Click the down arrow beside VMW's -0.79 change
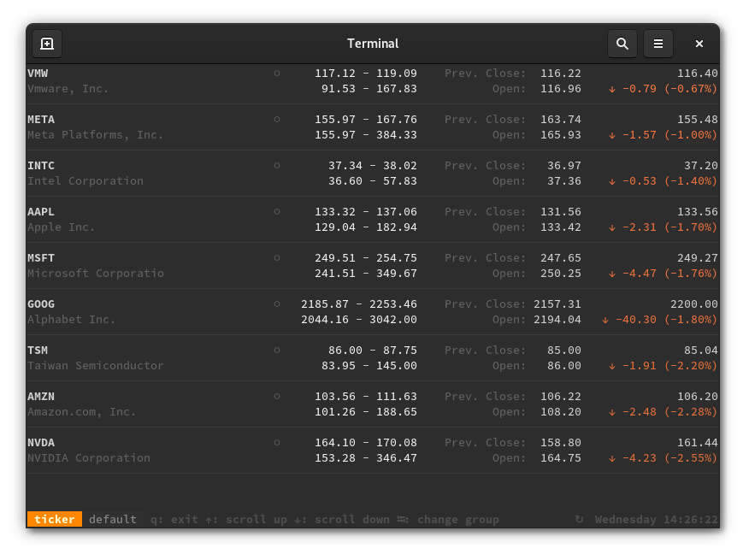The height and width of the screenshot is (560, 749). [612, 89]
